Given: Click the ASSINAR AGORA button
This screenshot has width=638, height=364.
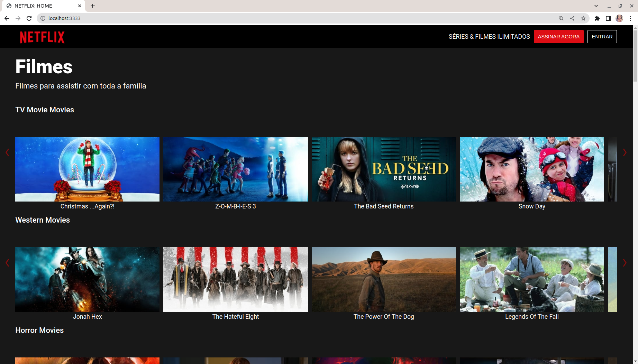Looking at the screenshot, I should click(x=558, y=36).
